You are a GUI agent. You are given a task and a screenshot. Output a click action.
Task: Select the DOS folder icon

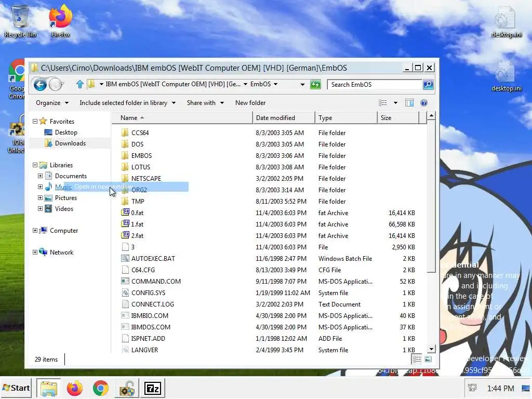125,144
